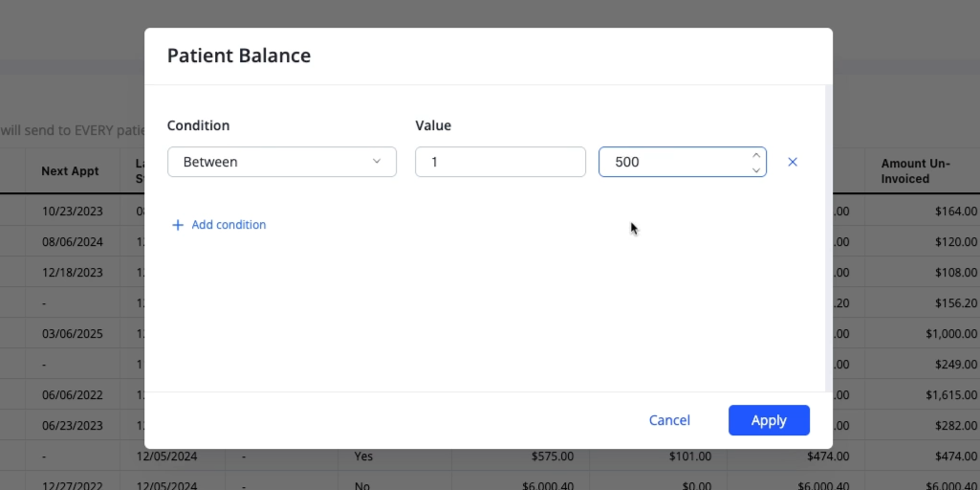Click the $282.00 un-invoiced amount
The height and width of the screenshot is (490, 980).
(956, 426)
